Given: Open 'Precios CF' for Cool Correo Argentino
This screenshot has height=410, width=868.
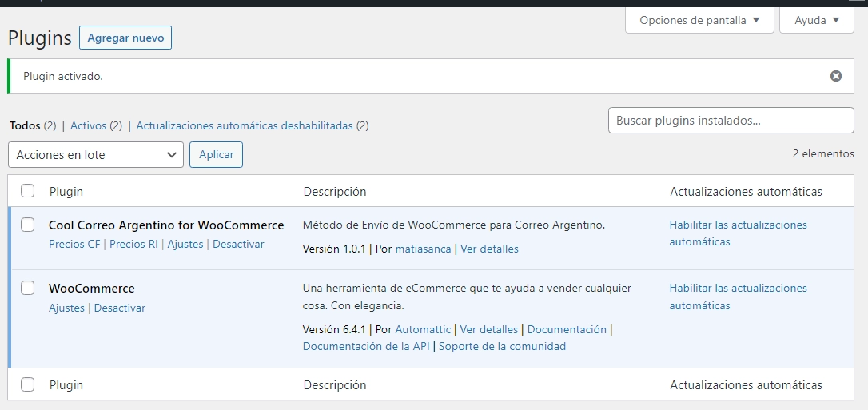Looking at the screenshot, I should (x=74, y=244).
